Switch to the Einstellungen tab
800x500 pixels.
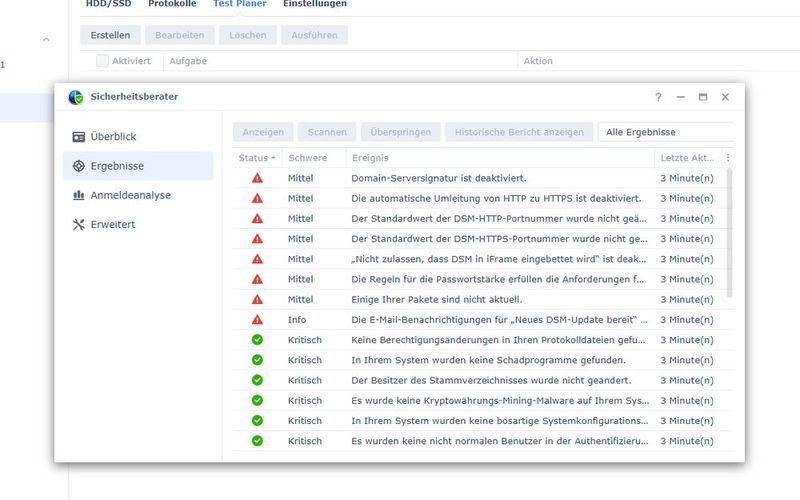coord(315,4)
